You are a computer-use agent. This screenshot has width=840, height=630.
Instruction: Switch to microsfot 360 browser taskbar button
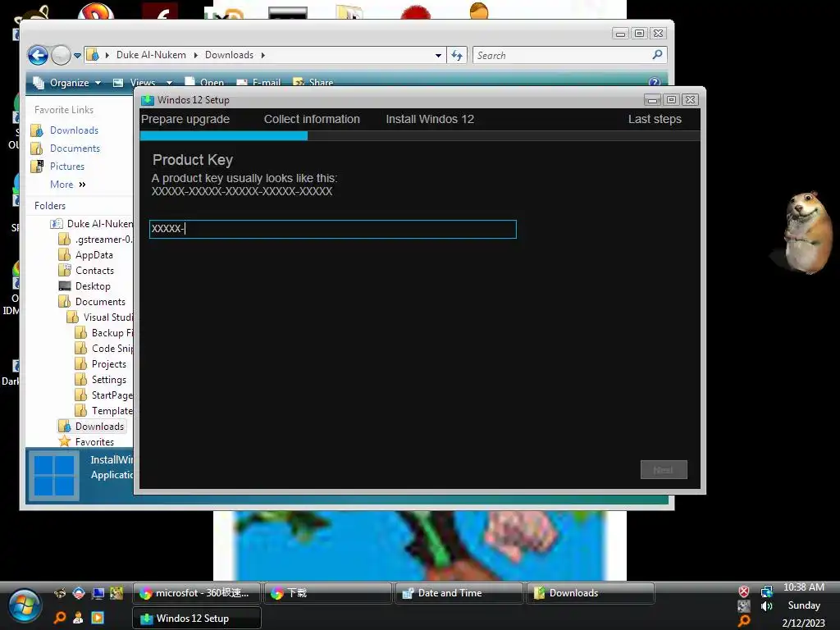(x=196, y=593)
